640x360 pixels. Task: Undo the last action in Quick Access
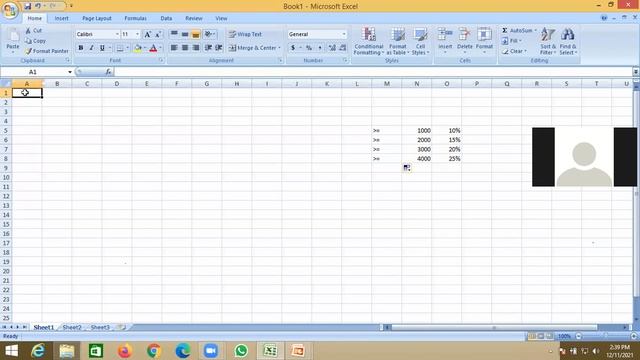click(x=38, y=6)
